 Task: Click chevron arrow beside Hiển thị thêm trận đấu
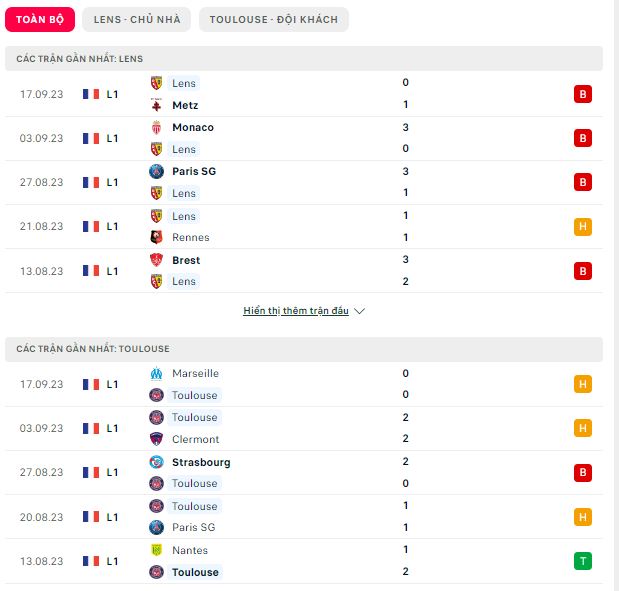coord(359,311)
